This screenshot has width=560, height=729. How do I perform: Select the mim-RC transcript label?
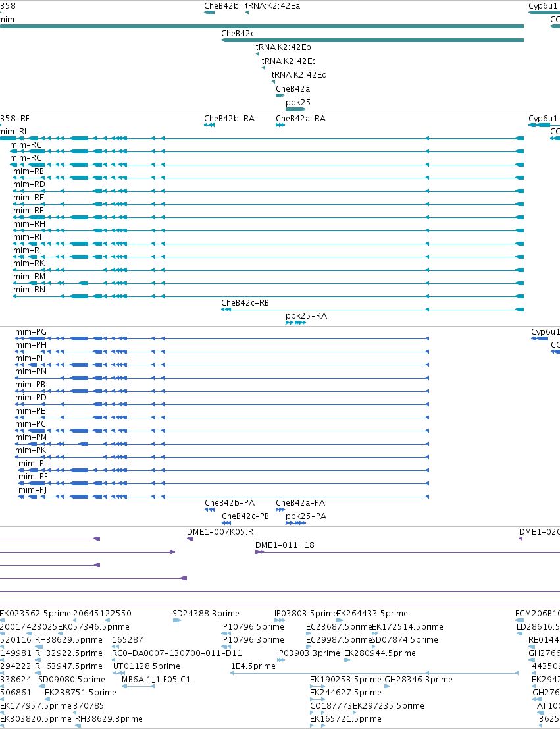pos(26,145)
